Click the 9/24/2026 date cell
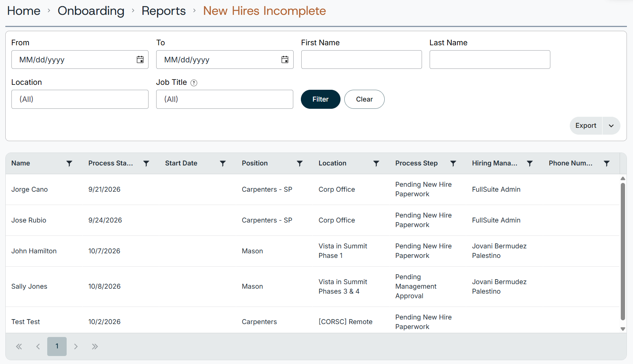Image resolution: width=633 pixels, height=364 pixels. click(x=105, y=220)
